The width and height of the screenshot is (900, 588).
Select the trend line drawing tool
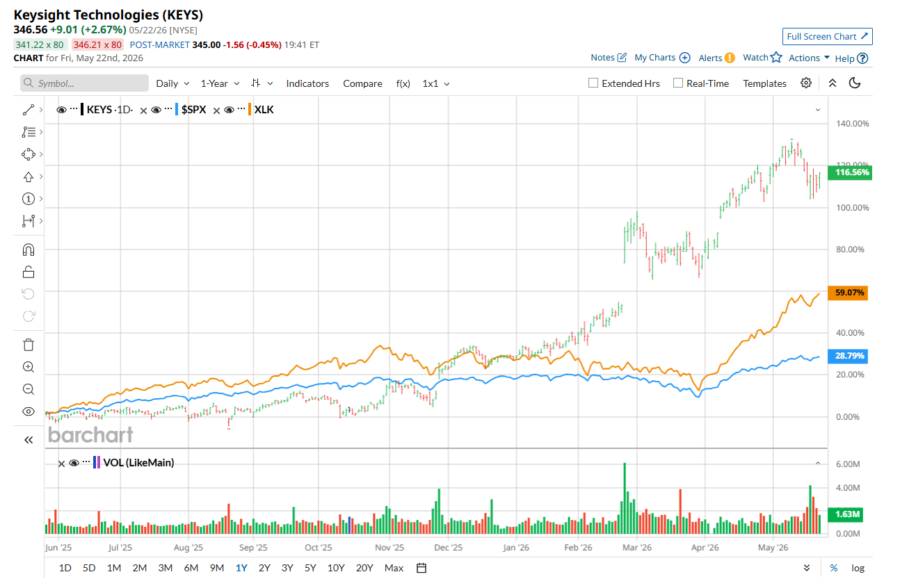point(29,110)
